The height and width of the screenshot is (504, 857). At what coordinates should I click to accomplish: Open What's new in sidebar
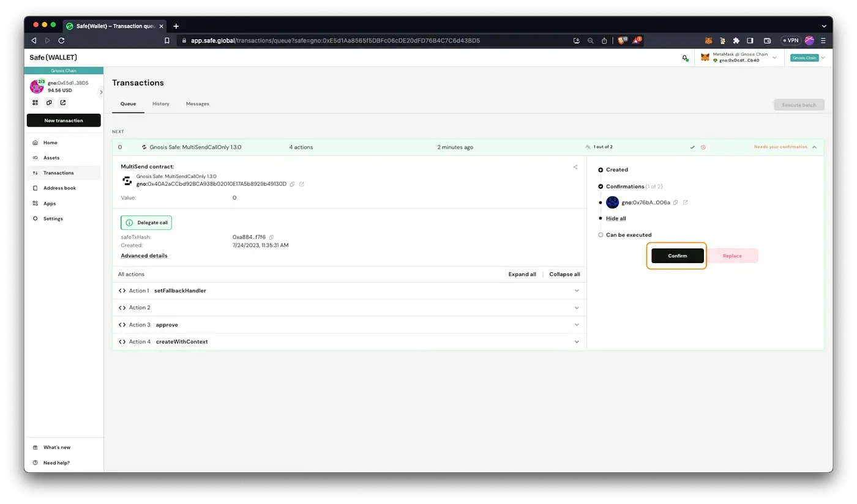point(64,448)
